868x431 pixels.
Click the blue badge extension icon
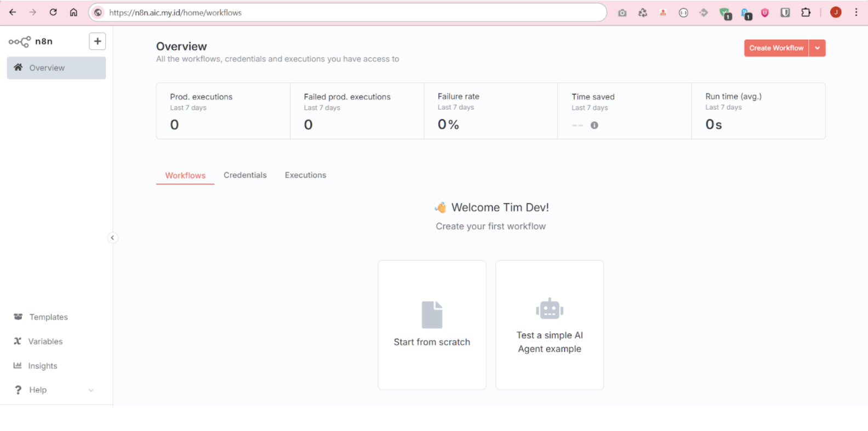pos(746,14)
